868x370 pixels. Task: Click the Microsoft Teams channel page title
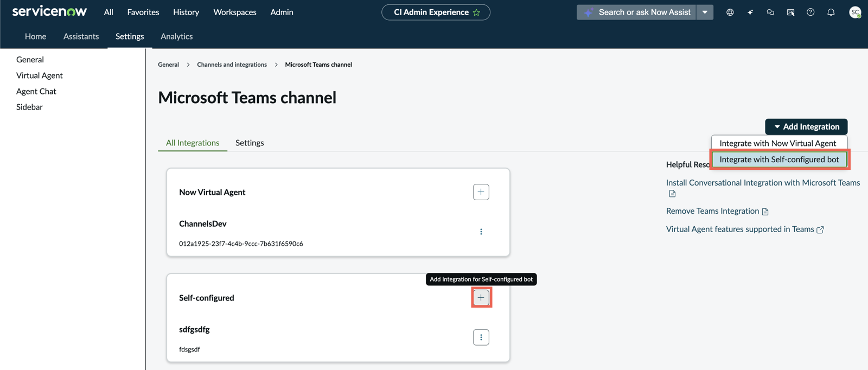pos(247,98)
